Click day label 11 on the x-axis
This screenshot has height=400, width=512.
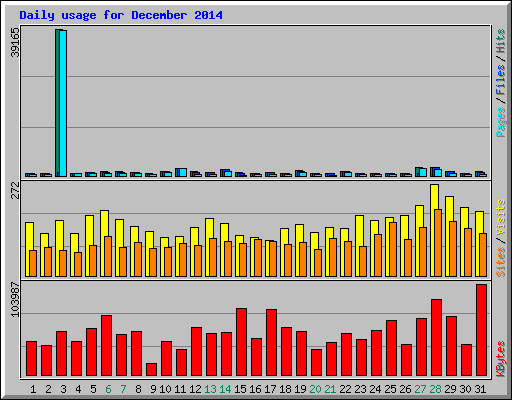click(x=180, y=389)
